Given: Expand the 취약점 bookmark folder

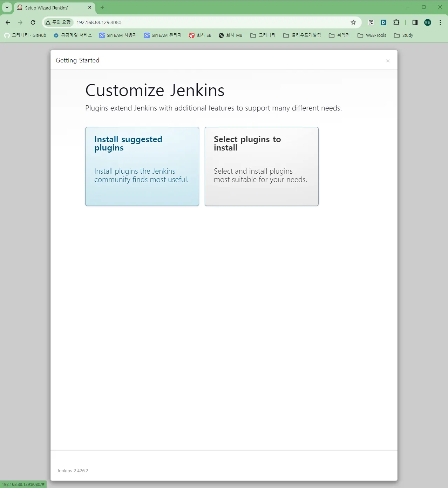Looking at the screenshot, I should pos(339,35).
